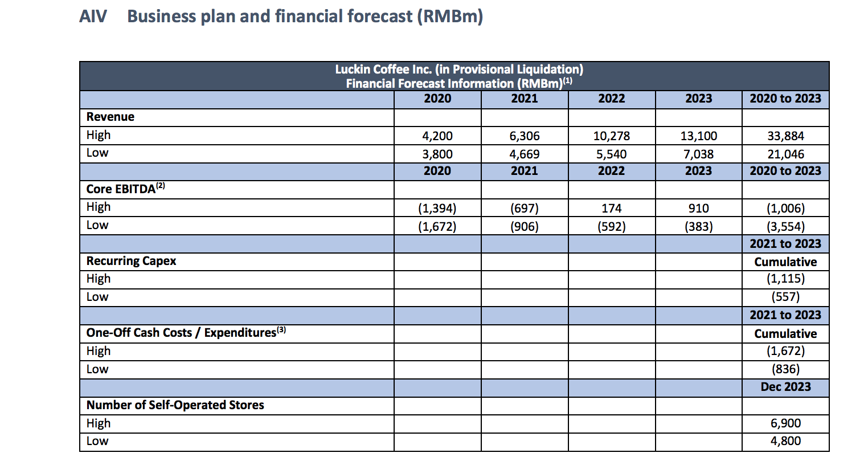The height and width of the screenshot is (465, 868).
Task: Click the "2023" year header above Revenue
Action: pyautogui.click(x=699, y=99)
